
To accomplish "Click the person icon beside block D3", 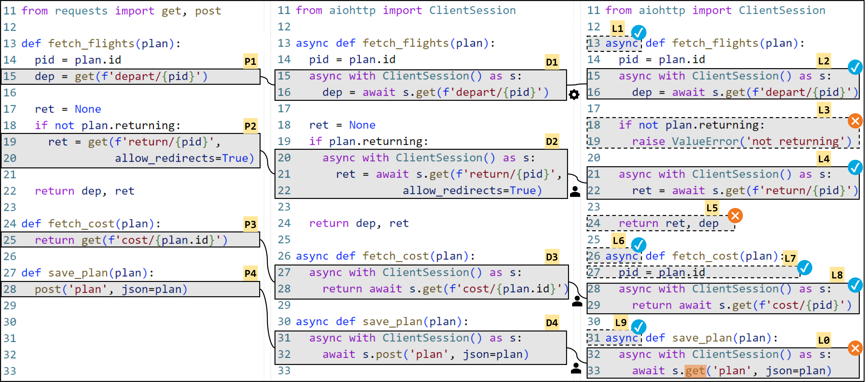I will 577,301.
